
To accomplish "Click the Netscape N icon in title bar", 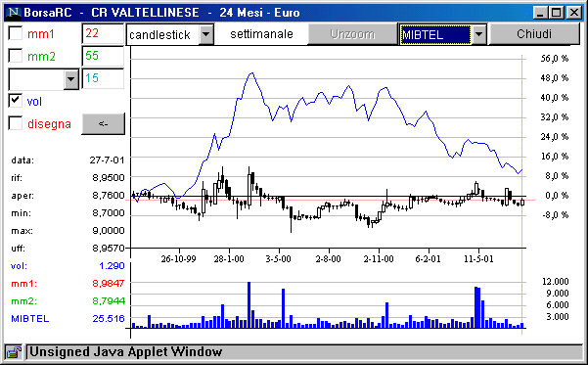I will [x=14, y=13].
